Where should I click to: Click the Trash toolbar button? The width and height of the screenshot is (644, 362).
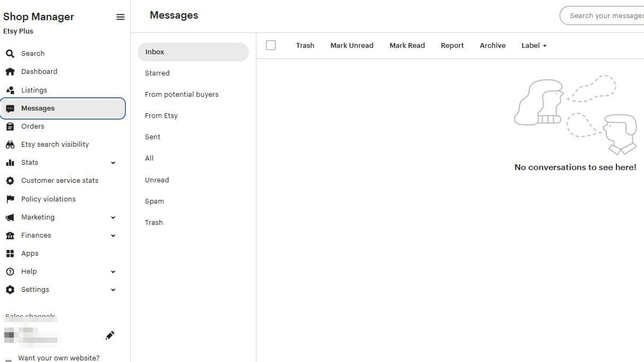(305, 46)
